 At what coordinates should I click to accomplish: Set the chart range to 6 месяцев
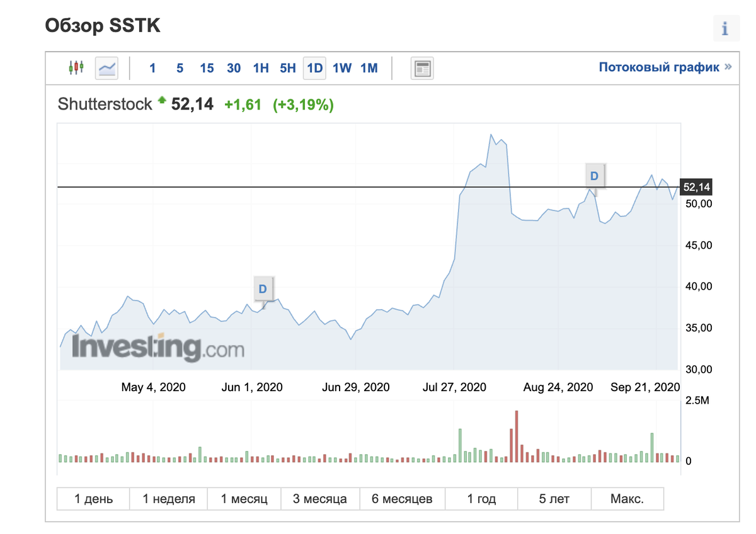tap(402, 499)
